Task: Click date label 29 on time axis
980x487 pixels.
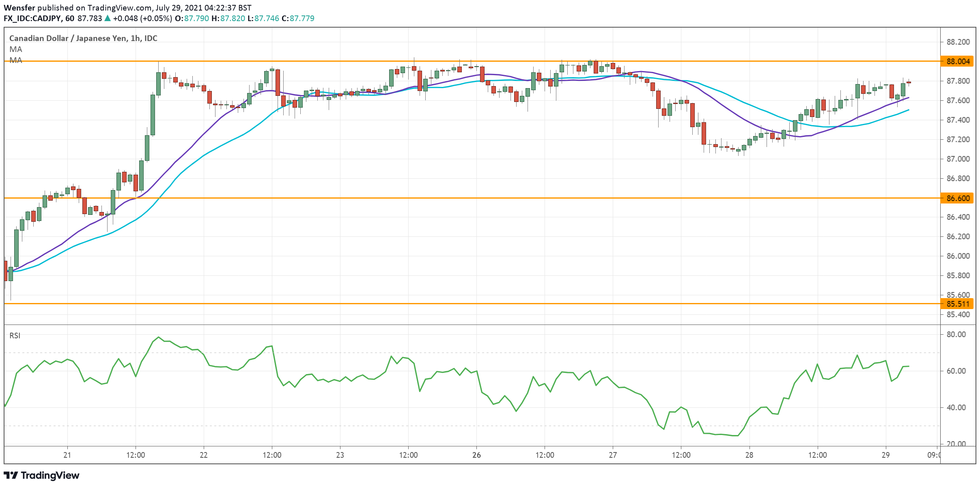Action: 885,455
